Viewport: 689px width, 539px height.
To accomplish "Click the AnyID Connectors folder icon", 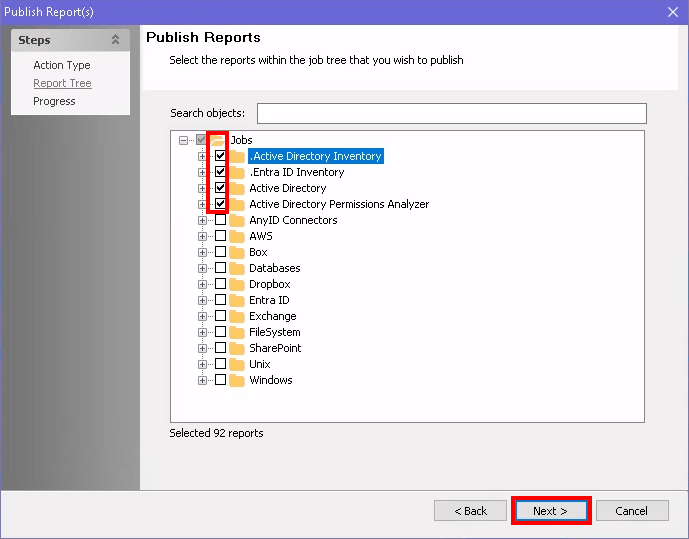I will pyautogui.click(x=237, y=221).
